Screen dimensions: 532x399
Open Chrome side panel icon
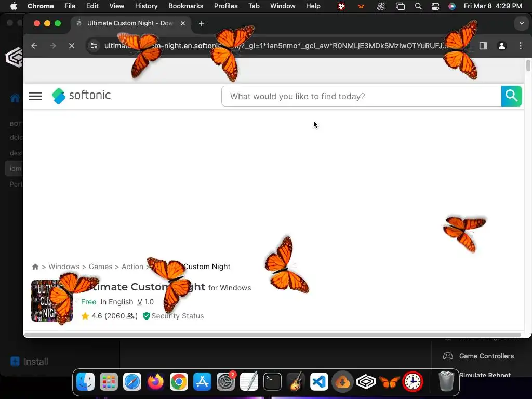pos(483,46)
